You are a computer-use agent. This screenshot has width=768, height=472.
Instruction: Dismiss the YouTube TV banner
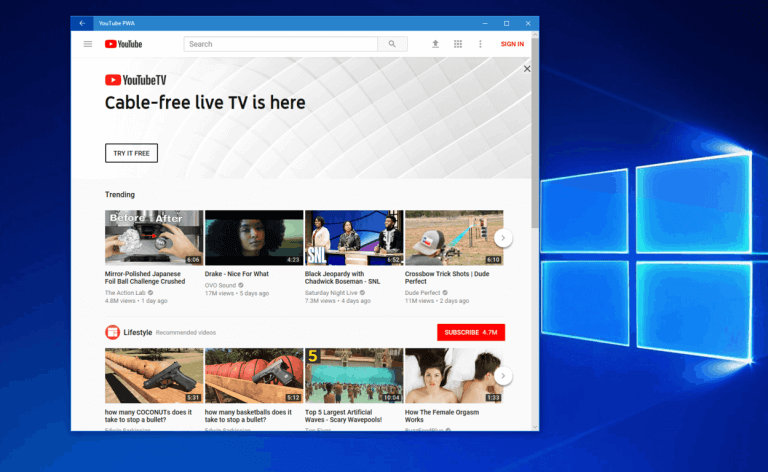point(527,69)
